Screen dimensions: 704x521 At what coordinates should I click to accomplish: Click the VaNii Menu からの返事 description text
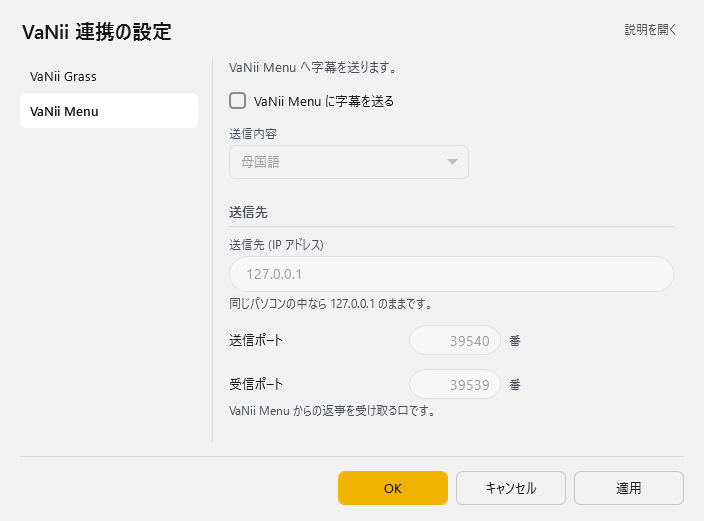click(x=332, y=411)
